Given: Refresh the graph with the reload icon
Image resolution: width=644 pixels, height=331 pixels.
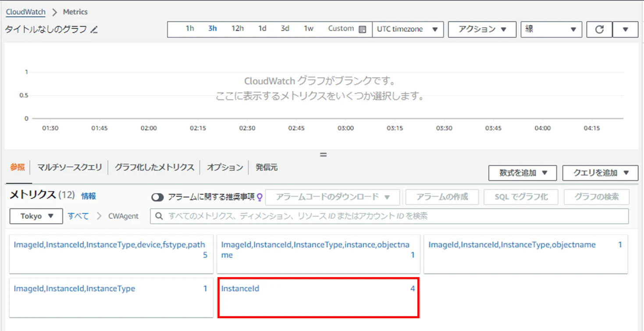Looking at the screenshot, I should 599,29.
